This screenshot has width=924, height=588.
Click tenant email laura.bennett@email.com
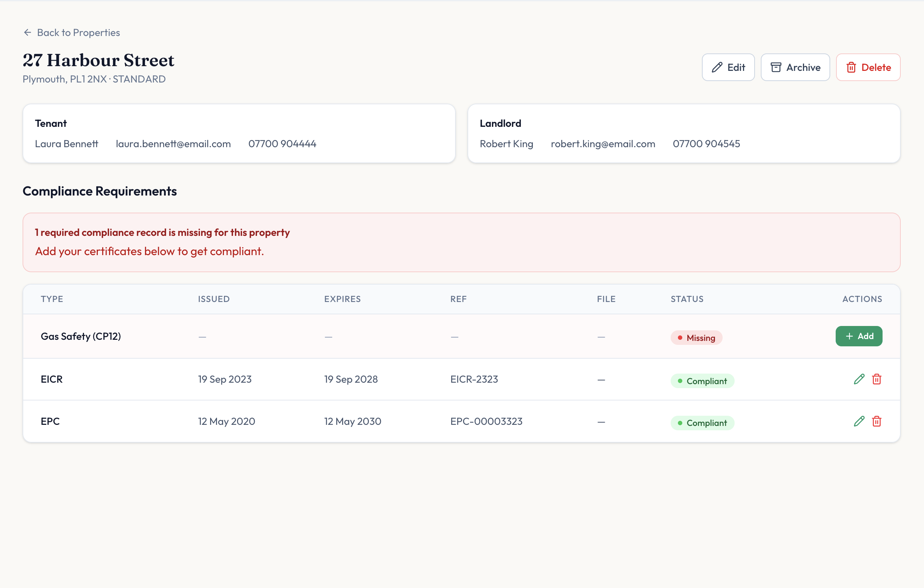click(x=173, y=144)
